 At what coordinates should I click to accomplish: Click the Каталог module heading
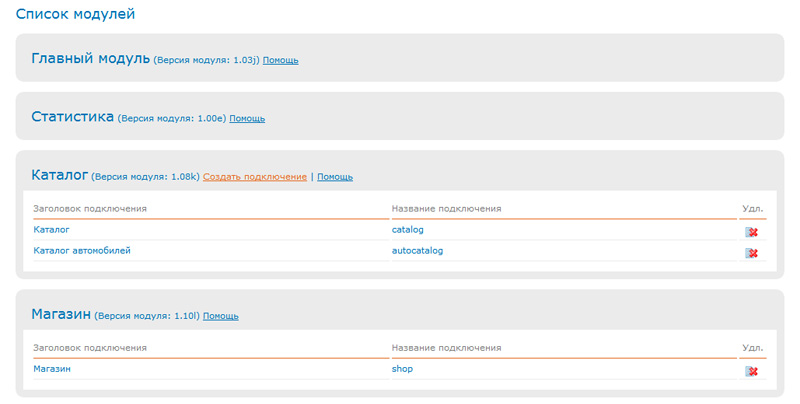click(x=60, y=175)
